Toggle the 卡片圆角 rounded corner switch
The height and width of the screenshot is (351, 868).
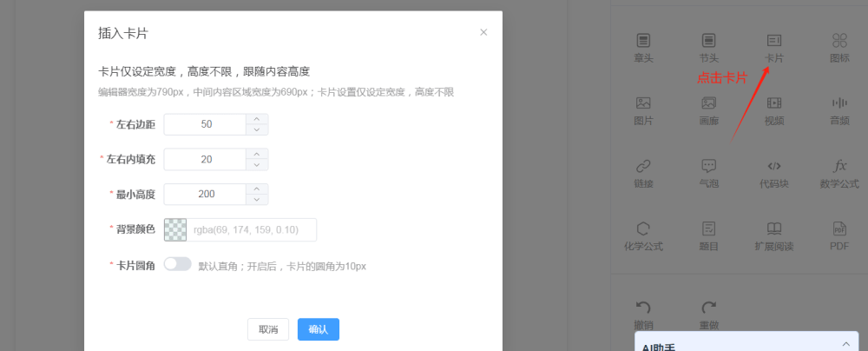pos(178,264)
